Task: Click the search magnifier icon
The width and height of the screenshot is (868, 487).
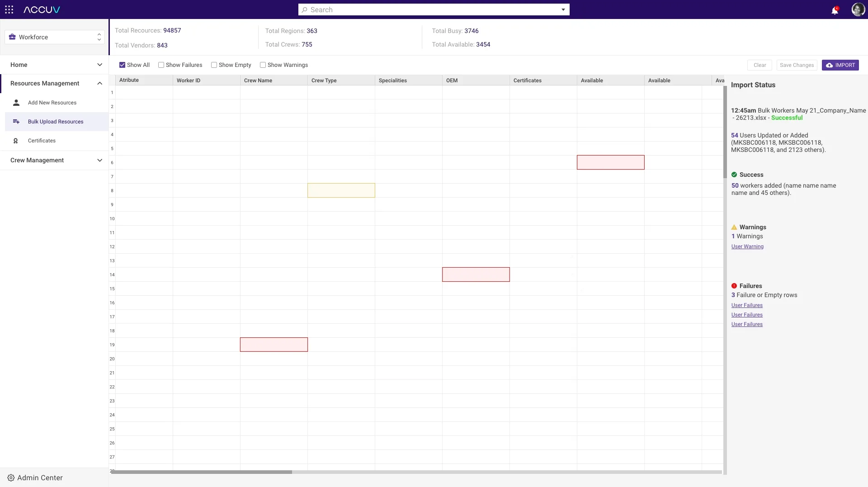Action: (x=305, y=9)
